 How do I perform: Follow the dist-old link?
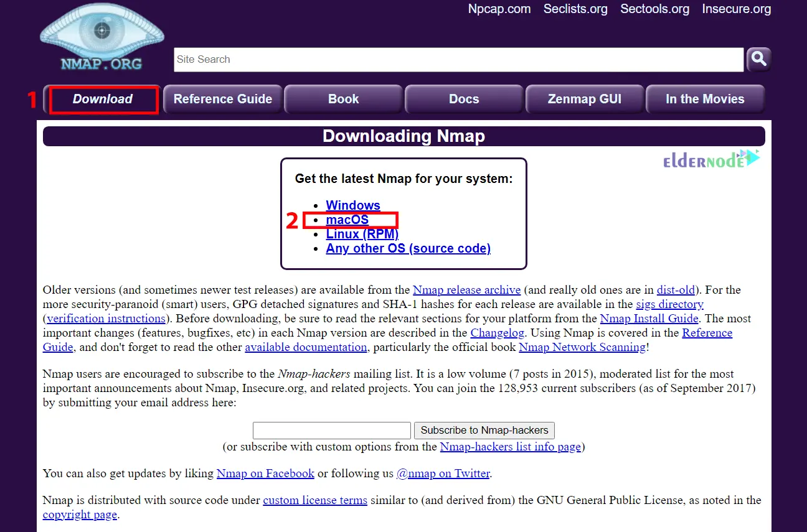[x=676, y=290]
